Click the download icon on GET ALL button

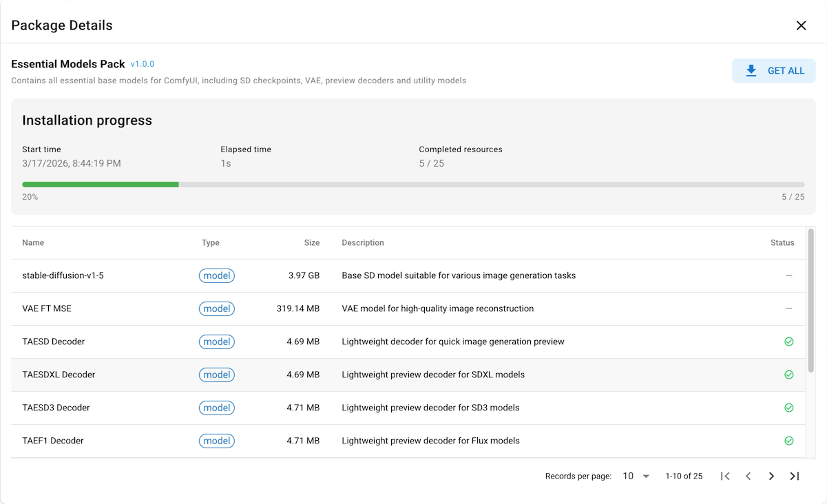751,70
